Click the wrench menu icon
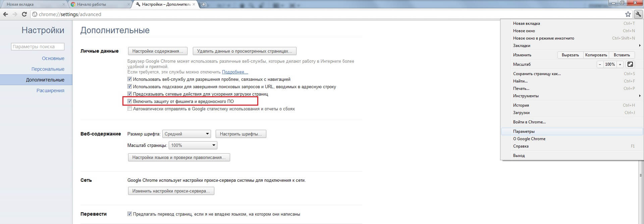The image size is (644, 224). point(638,14)
